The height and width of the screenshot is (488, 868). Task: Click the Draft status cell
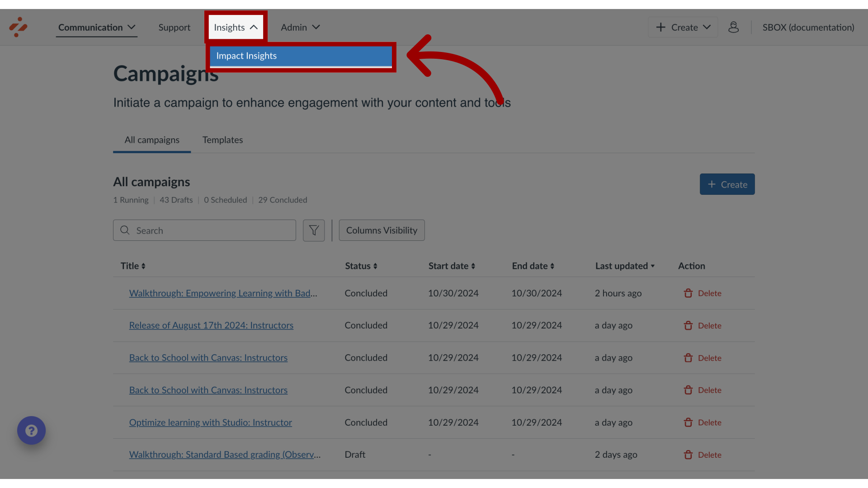point(355,455)
